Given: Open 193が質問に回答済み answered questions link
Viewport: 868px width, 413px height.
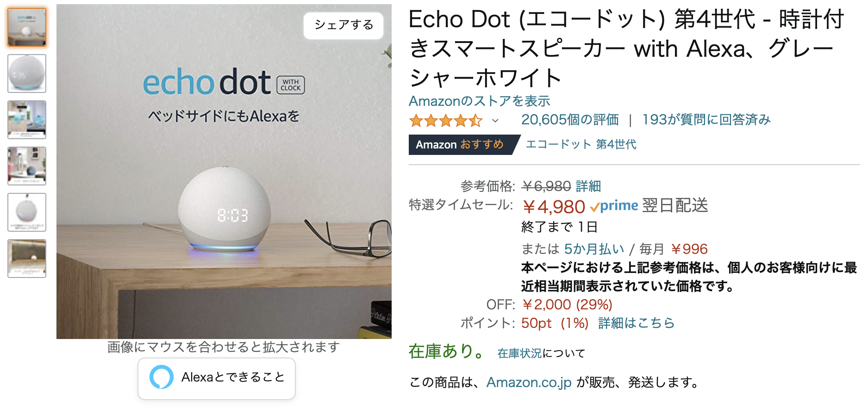Looking at the screenshot, I should click(706, 120).
